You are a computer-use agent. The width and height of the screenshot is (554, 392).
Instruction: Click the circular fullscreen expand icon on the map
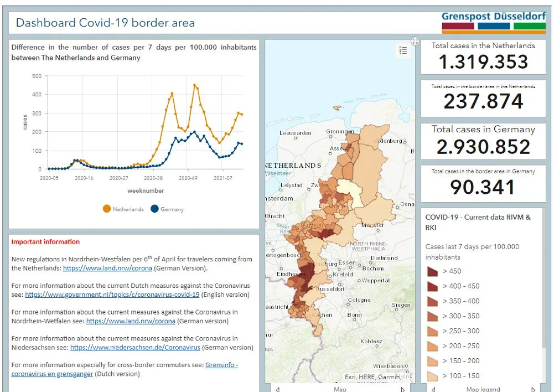(x=415, y=40)
